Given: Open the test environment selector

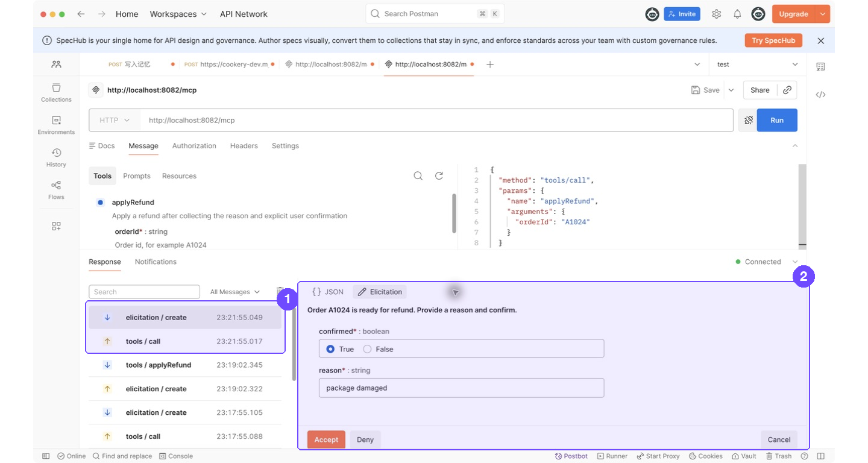Looking at the screenshot, I should pos(758,65).
